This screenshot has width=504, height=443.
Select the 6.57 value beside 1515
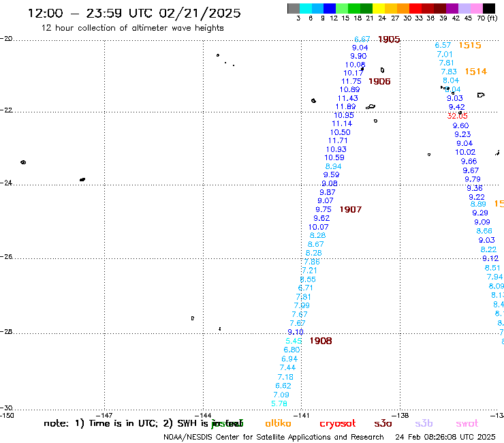pyautogui.click(x=443, y=45)
